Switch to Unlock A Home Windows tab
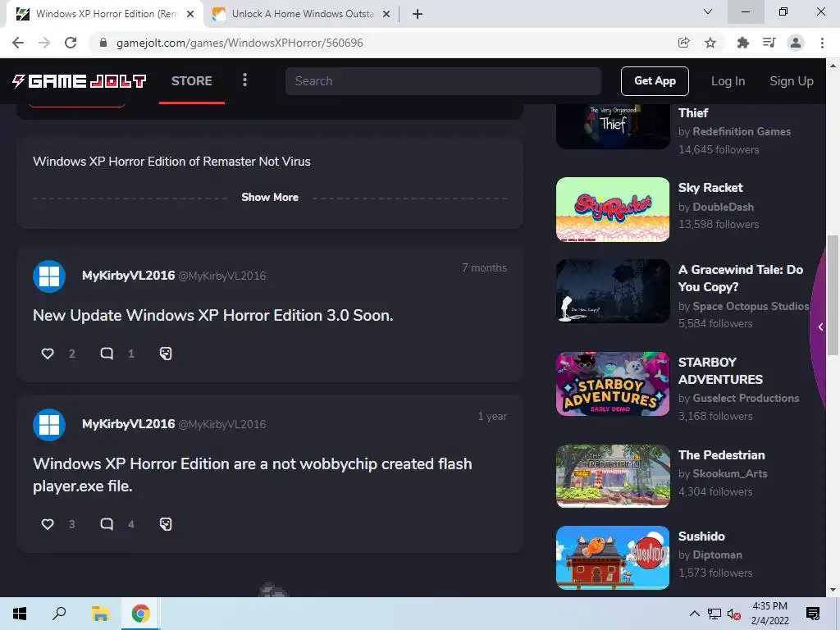This screenshot has height=630, width=840. 303,14
